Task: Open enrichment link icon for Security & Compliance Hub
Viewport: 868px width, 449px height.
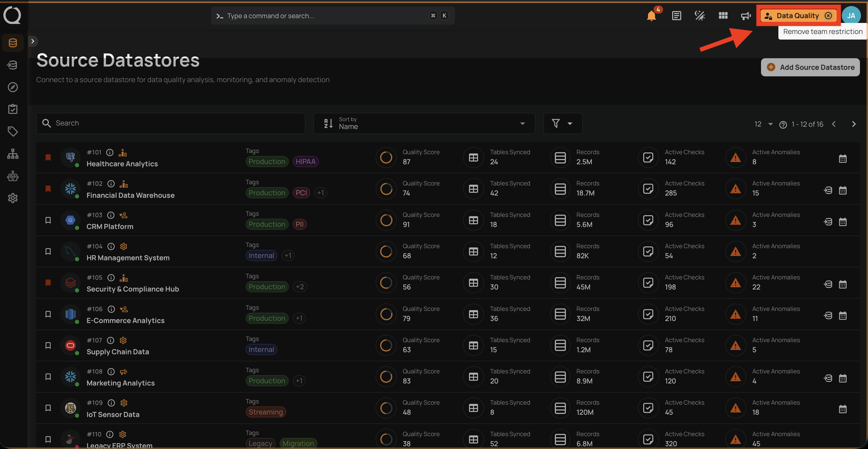Action: point(827,284)
